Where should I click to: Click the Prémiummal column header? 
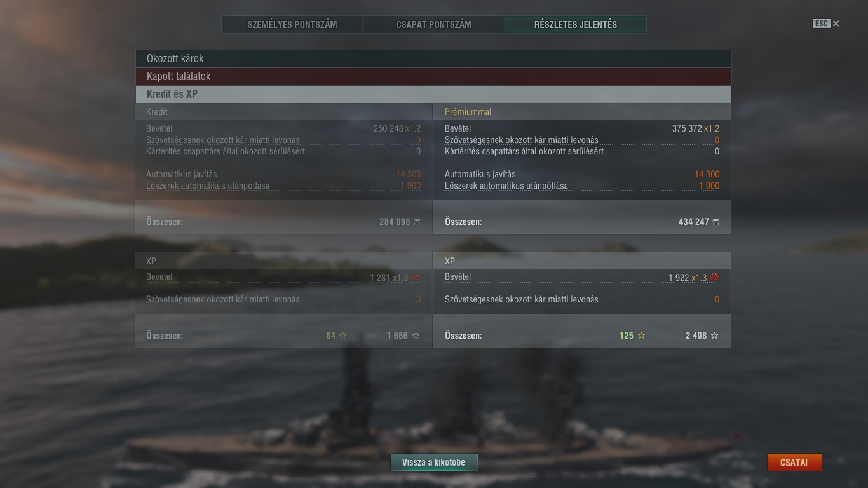click(468, 112)
